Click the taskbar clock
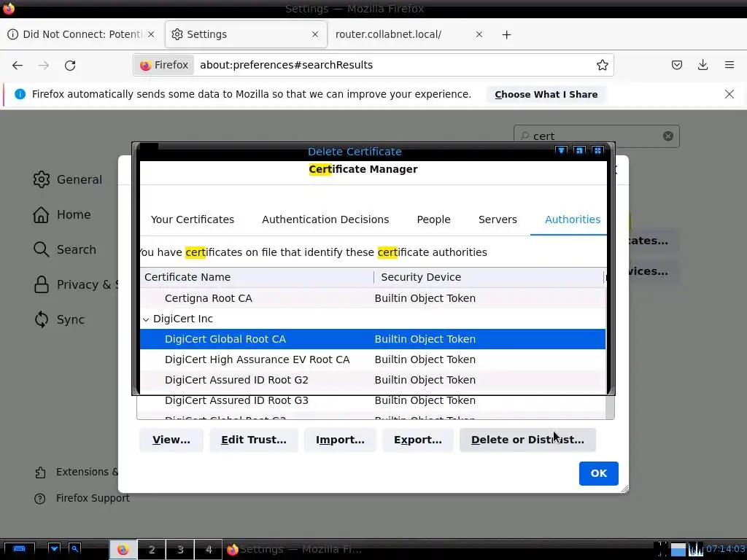 (x=725, y=549)
